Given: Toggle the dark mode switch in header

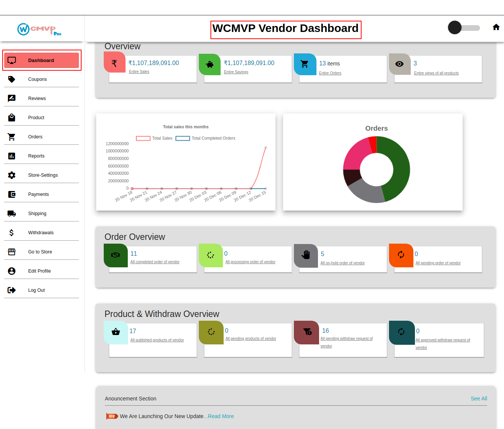Looking at the screenshot, I should point(464,27).
